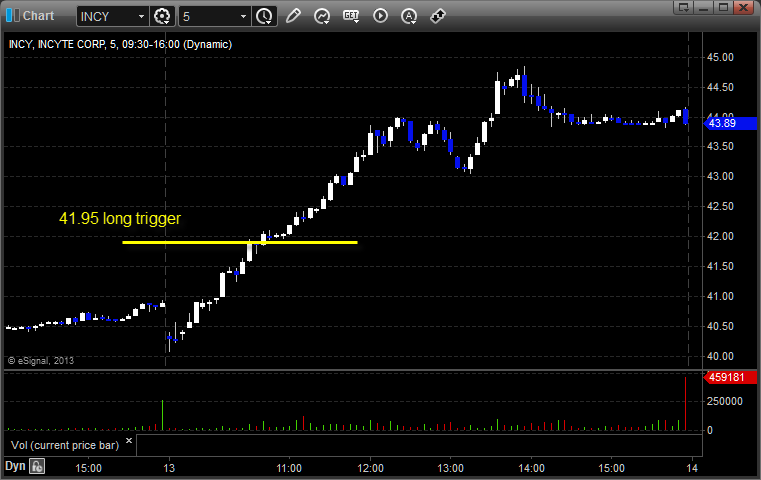Click the link arrows icon
The height and width of the screenshot is (480, 761).
click(438, 16)
